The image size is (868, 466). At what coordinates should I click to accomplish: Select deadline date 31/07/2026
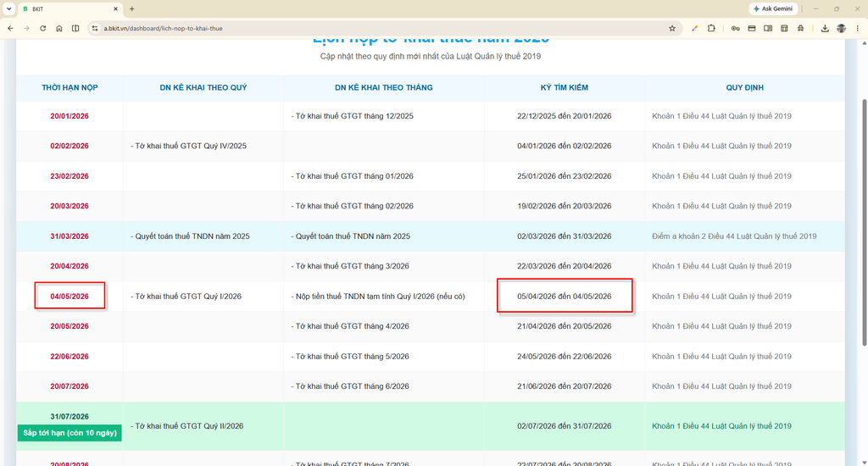coord(70,417)
